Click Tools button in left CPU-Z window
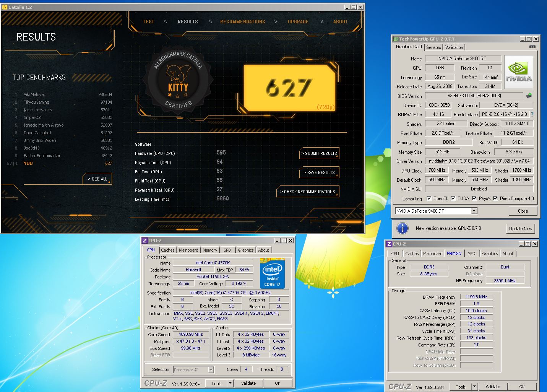547x392 pixels. 216,383
